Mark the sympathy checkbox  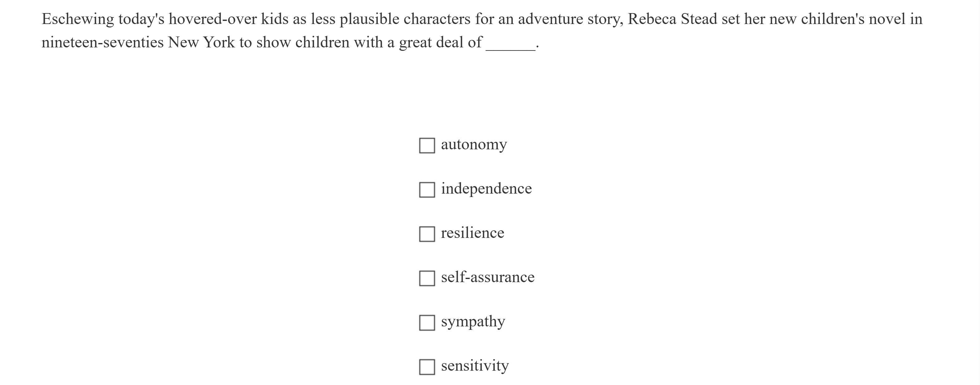[x=427, y=323]
